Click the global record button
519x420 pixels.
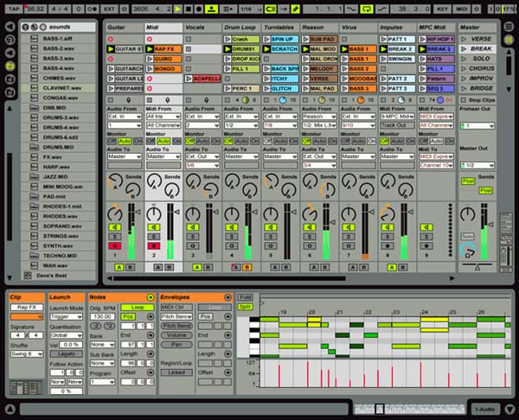pyautogui.click(x=199, y=9)
